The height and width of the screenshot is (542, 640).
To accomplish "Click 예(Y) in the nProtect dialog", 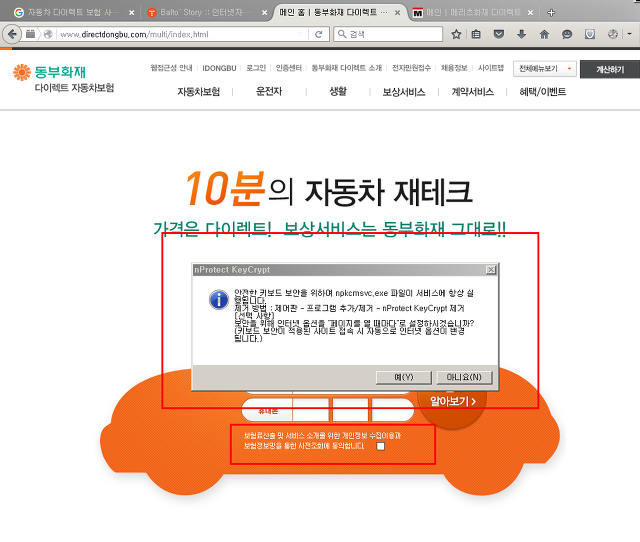I will (404, 378).
